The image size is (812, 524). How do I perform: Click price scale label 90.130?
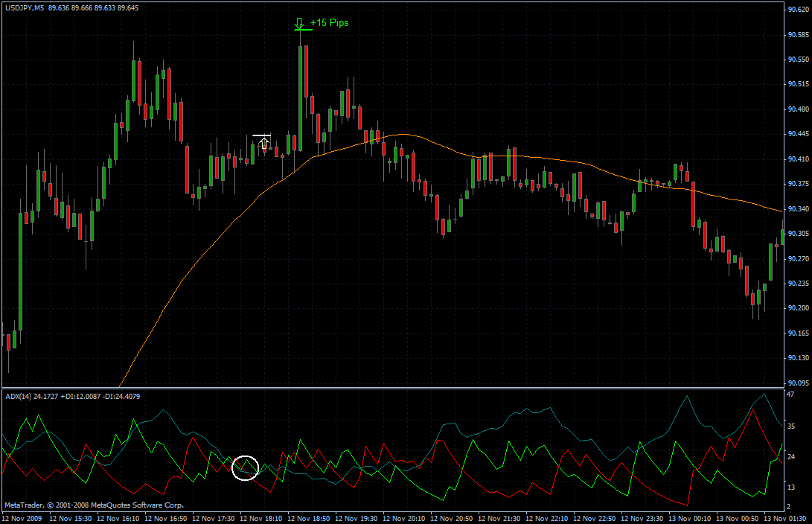799,358
